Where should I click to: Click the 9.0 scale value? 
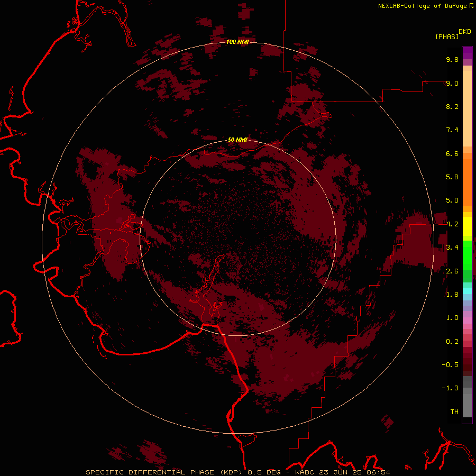click(452, 83)
